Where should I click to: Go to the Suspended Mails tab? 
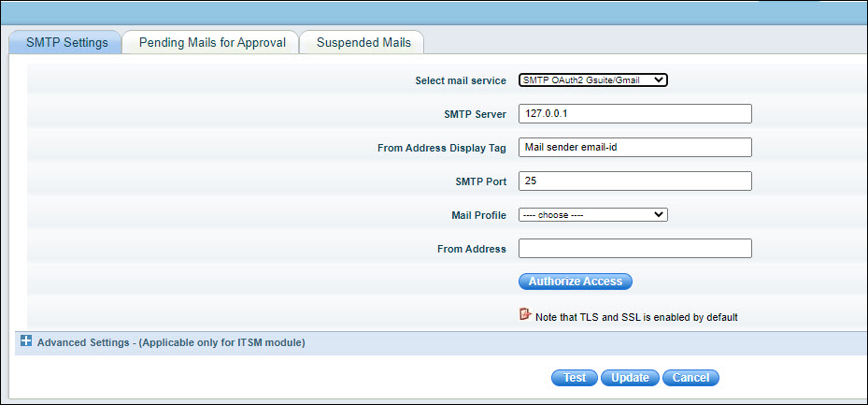[x=363, y=43]
